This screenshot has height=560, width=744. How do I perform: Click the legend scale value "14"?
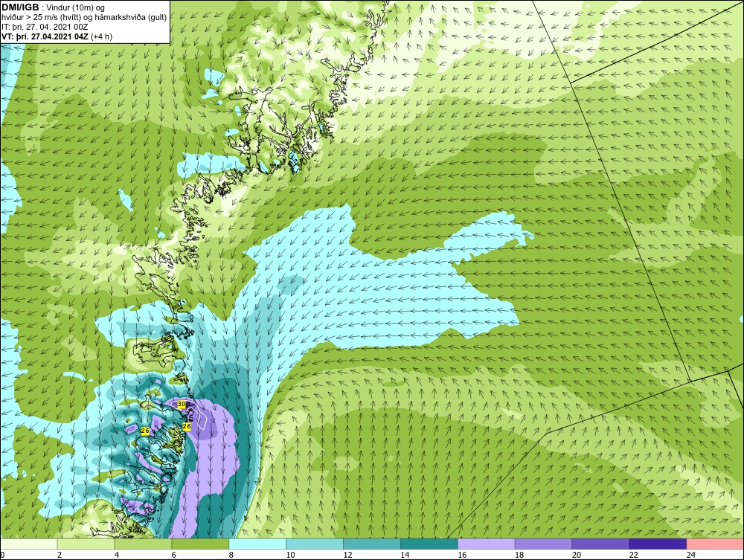(405, 555)
